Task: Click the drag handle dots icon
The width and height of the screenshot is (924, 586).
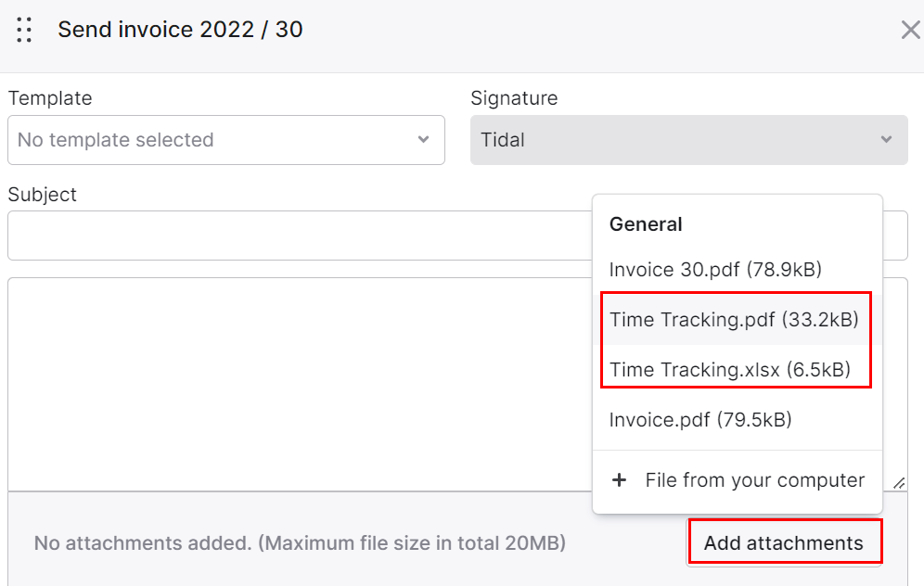Action: [x=24, y=30]
